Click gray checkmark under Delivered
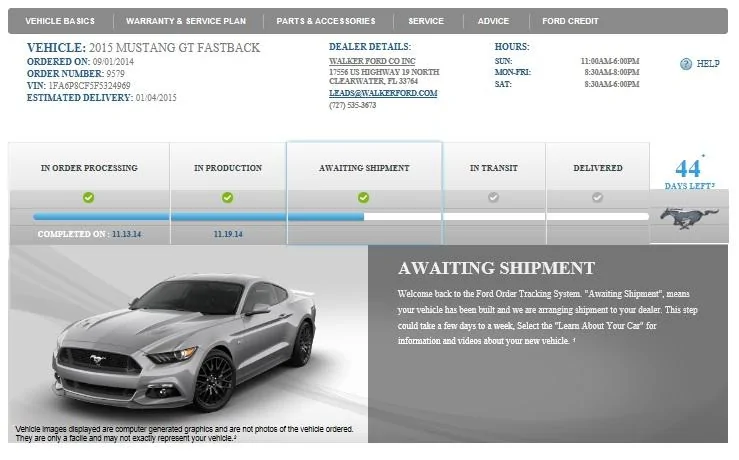 (597, 197)
